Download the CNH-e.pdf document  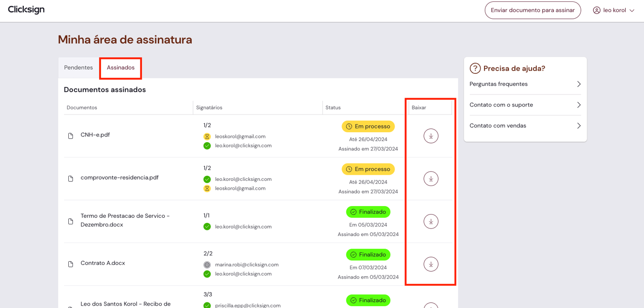[x=431, y=136]
